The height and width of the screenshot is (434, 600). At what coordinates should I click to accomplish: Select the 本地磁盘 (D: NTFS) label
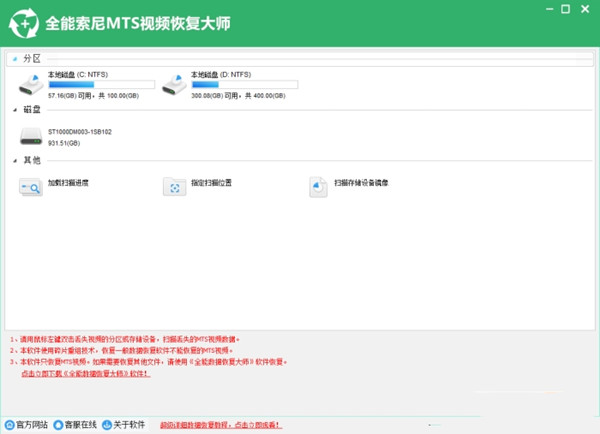(x=221, y=75)
